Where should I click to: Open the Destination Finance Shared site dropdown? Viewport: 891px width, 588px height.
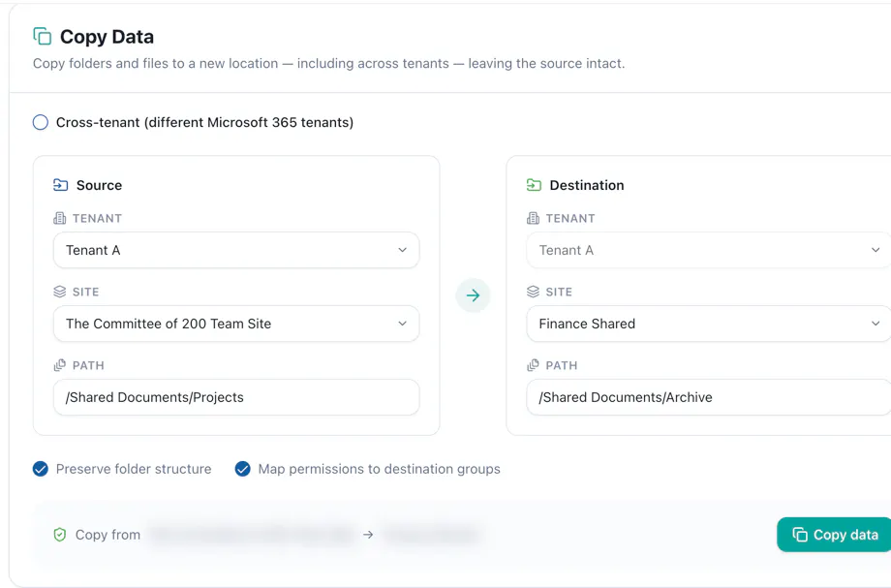(709, 324)
